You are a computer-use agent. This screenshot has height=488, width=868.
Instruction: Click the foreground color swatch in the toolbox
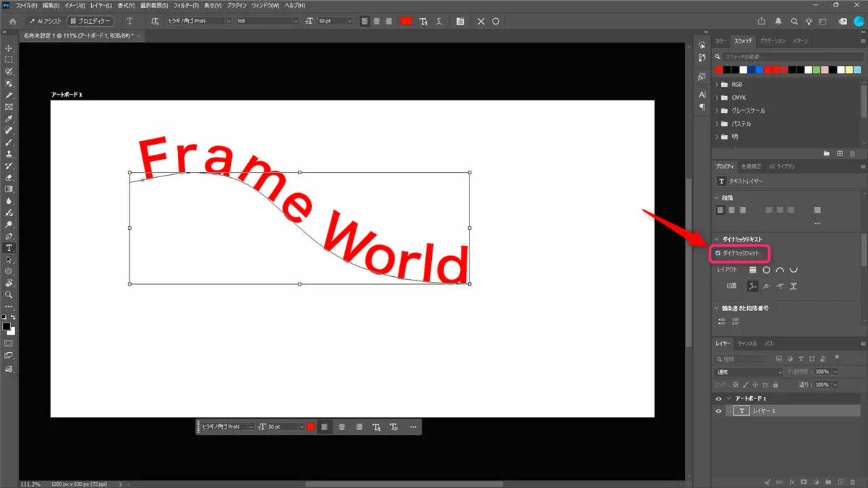(x=7, y=327)
